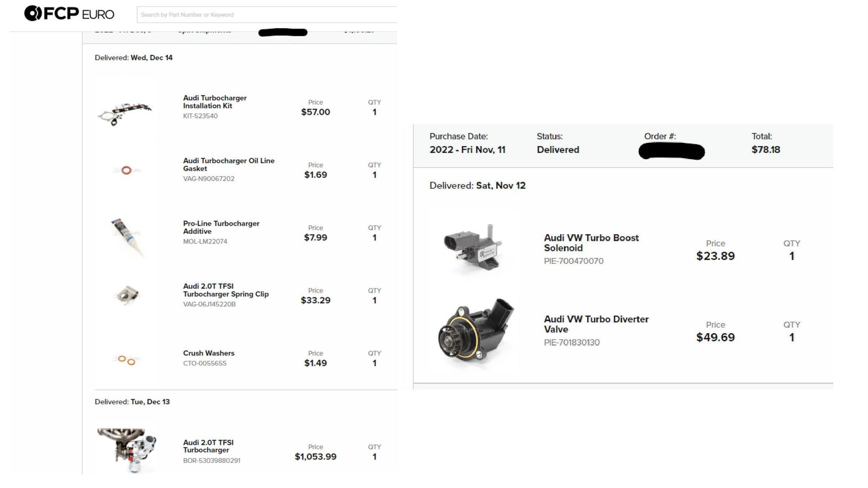Click the oil line gasket product image
Screen dimensions: 868x488
[x=126, y=170]
